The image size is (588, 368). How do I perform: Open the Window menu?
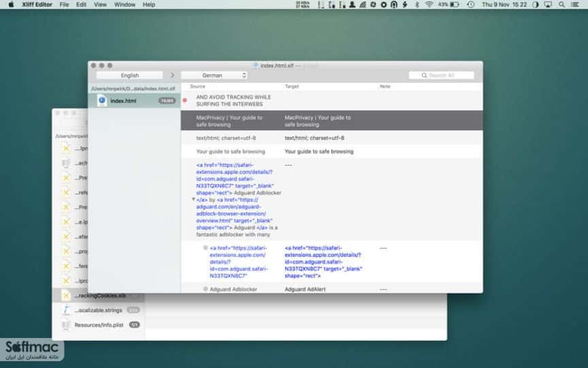[x=125, y=5]
